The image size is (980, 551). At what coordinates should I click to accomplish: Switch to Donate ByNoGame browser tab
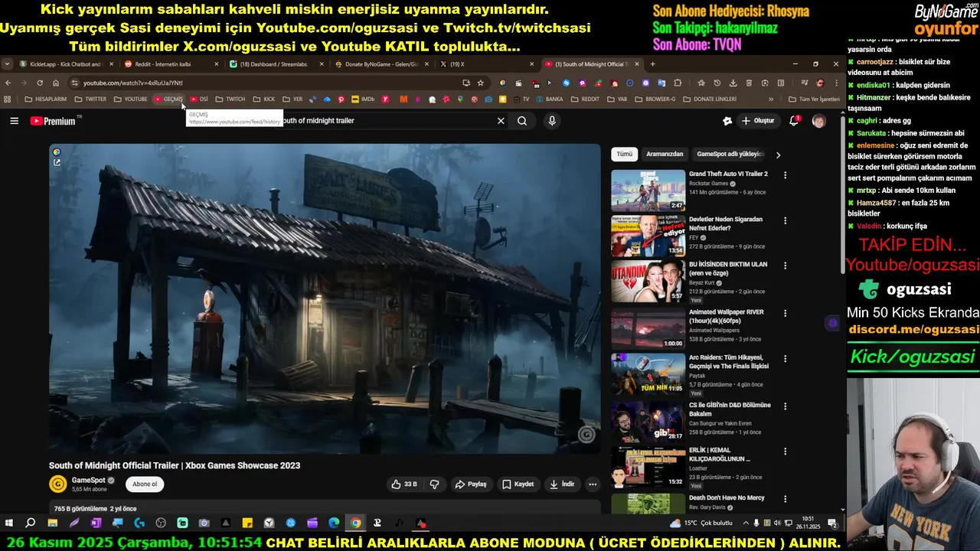pyautogui.click(x=381, y=64)
